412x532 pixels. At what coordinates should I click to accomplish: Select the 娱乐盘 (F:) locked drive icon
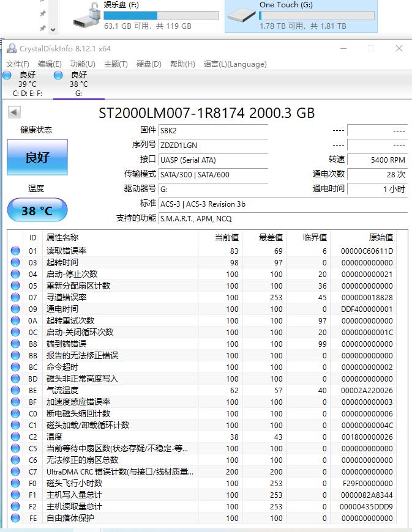87,15
